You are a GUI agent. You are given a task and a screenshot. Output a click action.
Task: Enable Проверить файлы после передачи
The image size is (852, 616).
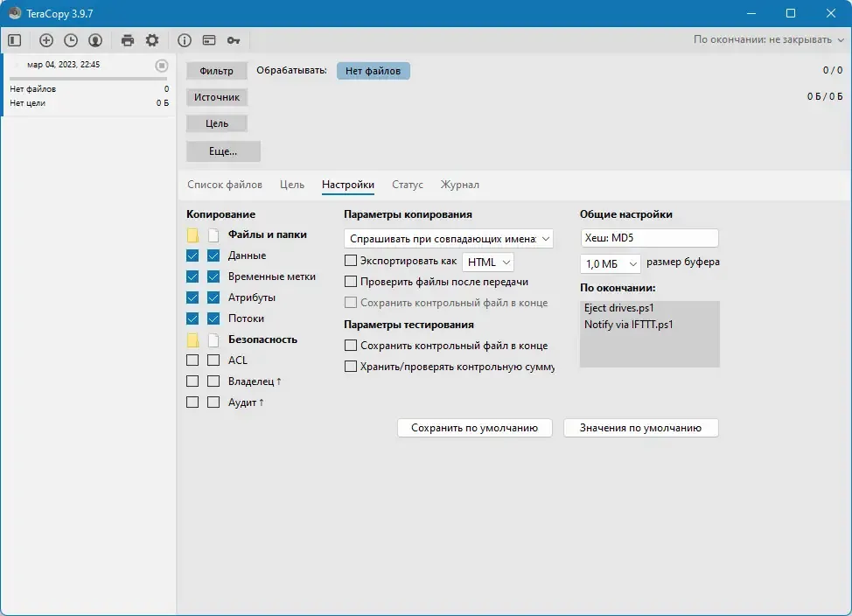[351, 282]
